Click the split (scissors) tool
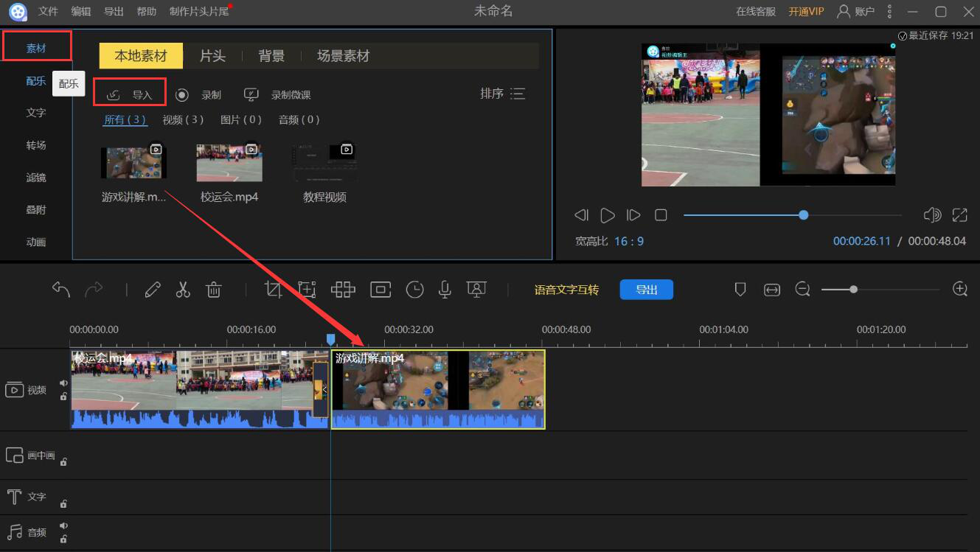Screen dimensions: 980x552 tap(183, 290)
